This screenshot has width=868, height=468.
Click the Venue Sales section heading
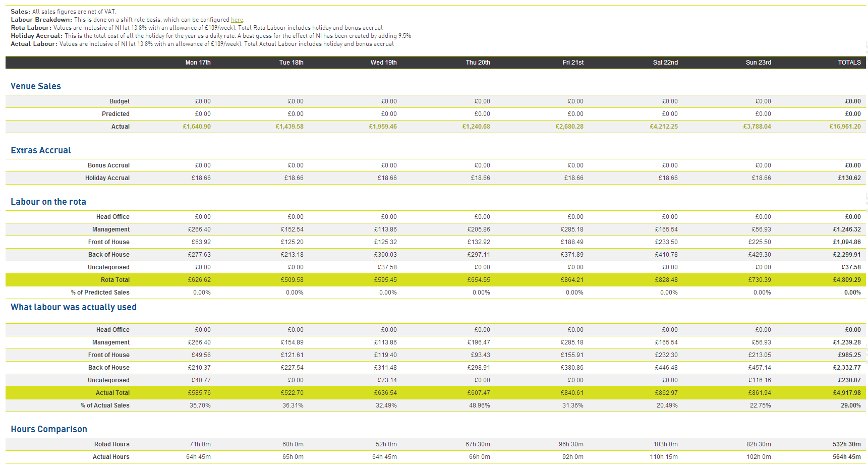pos(36,86)
